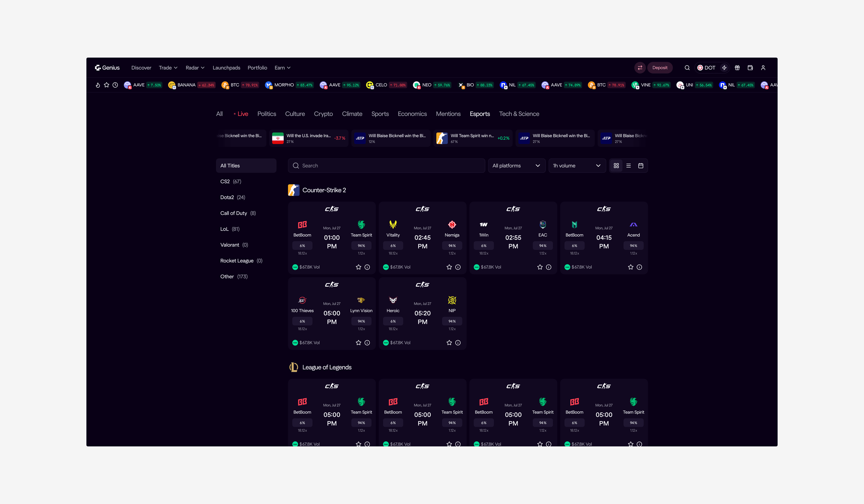
Task: Open info for Heroic vs NIP match
Action: 458,342
